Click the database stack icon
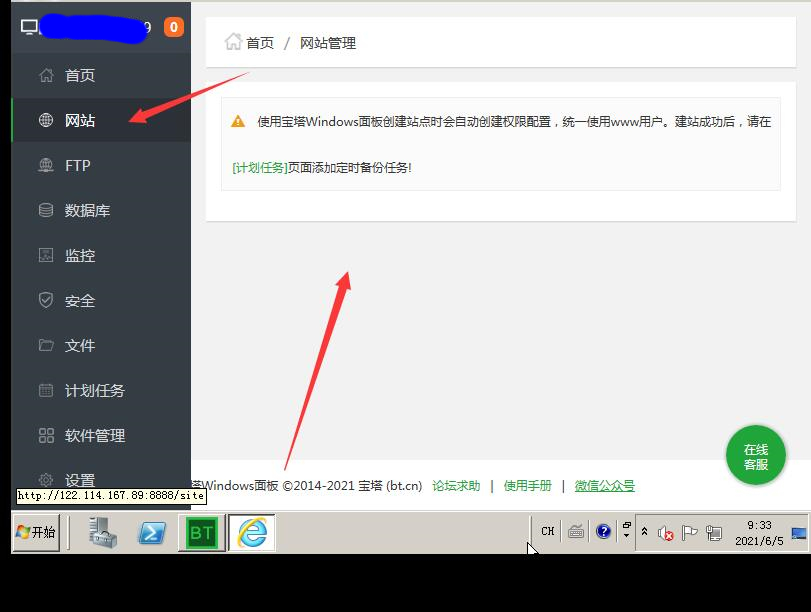The image size is (811, 612). click(46, 211)
